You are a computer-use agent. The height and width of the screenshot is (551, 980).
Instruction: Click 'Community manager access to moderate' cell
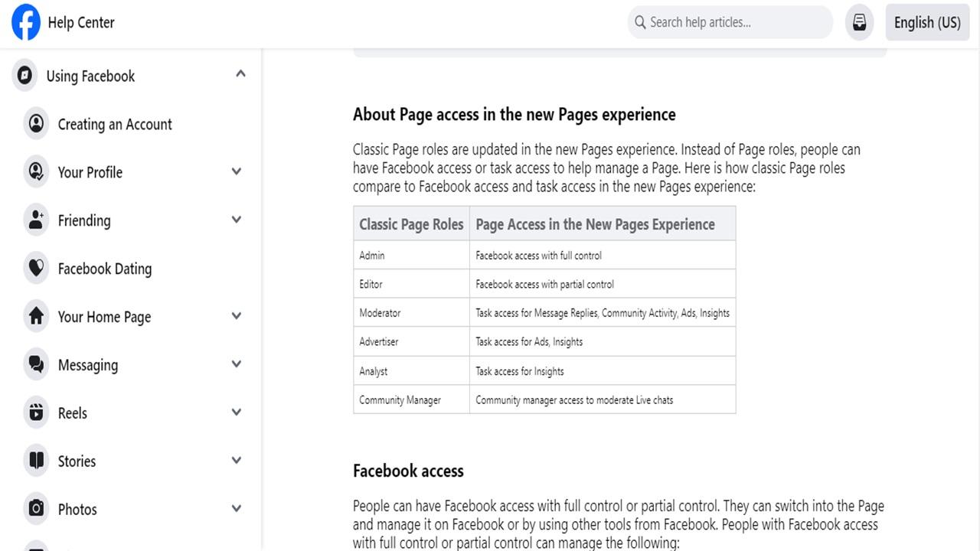tap(603, 400)
